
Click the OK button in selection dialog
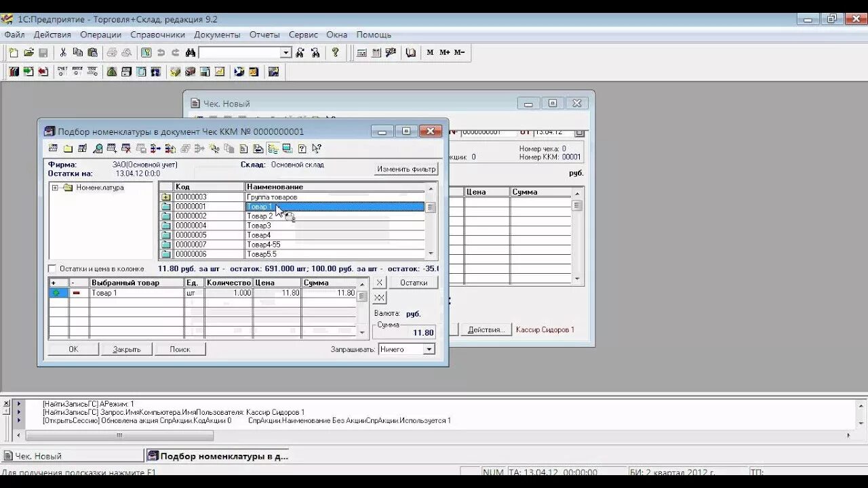pos(73,350)
